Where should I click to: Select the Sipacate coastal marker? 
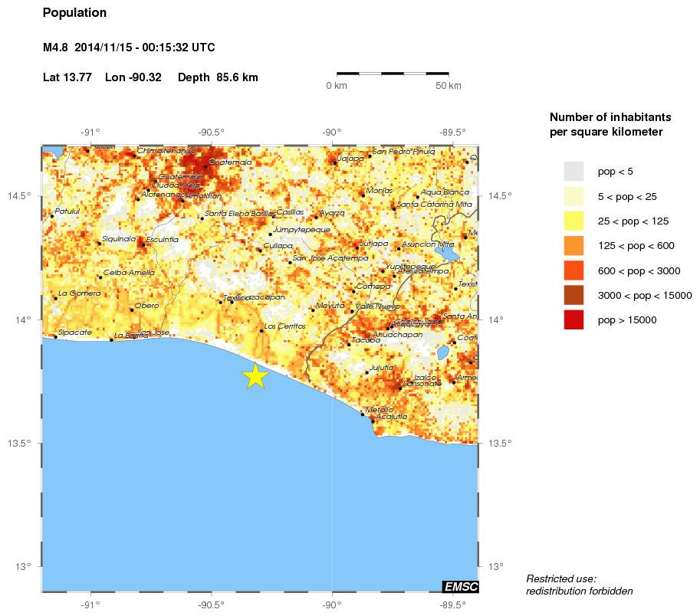pyautogui.click(x=57, y=336)
